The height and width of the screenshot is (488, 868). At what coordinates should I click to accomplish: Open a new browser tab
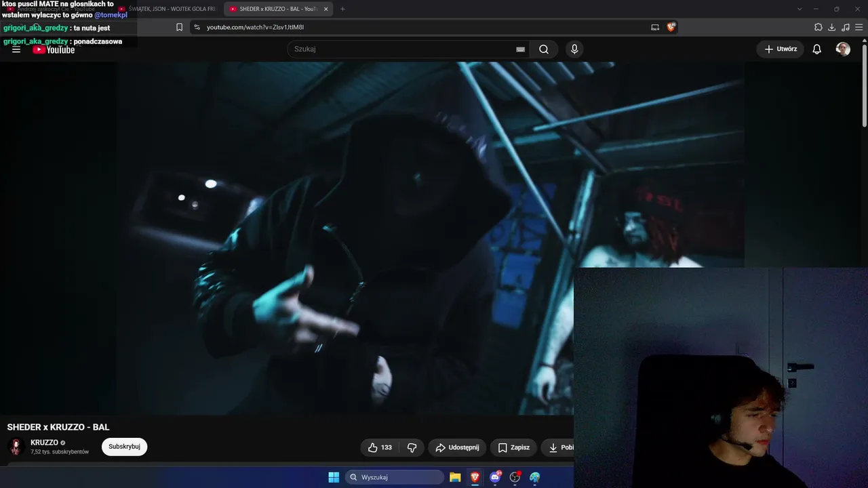click(342, 9)
